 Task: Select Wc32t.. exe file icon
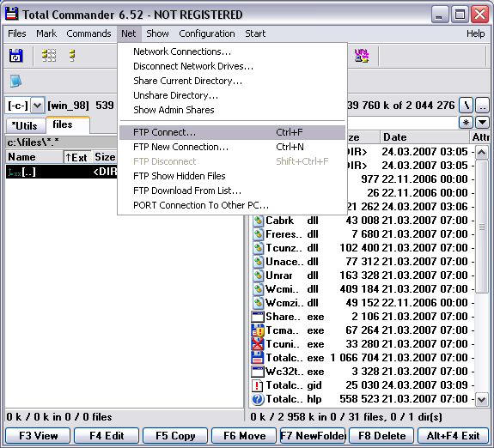click(258, 372)
